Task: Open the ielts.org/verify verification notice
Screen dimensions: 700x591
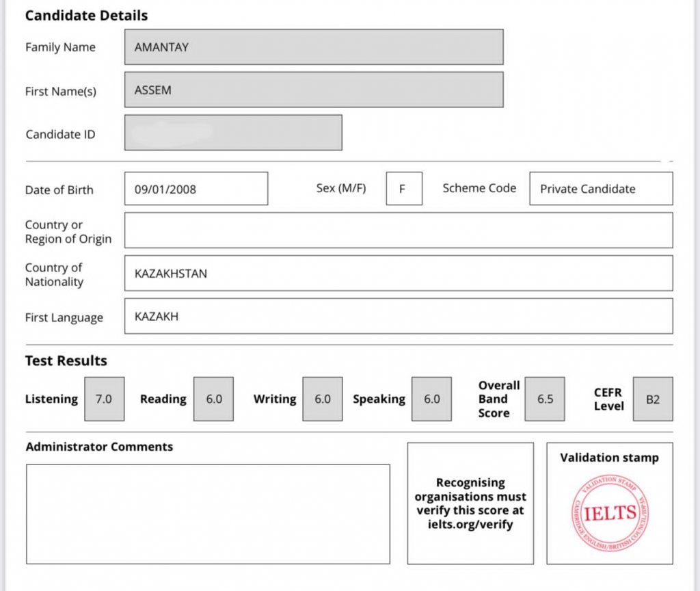Action: (x=470, y=503)
